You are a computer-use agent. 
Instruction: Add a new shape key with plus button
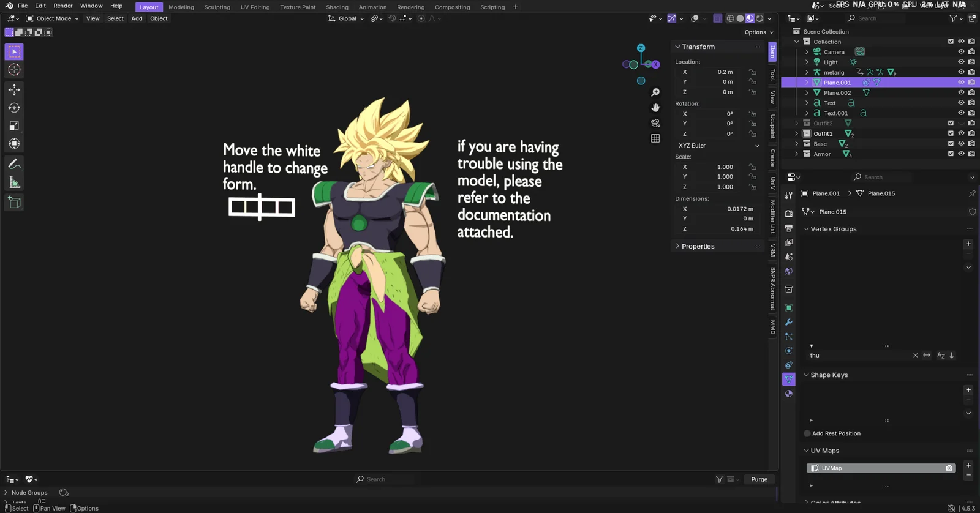[x=968, y=390]
